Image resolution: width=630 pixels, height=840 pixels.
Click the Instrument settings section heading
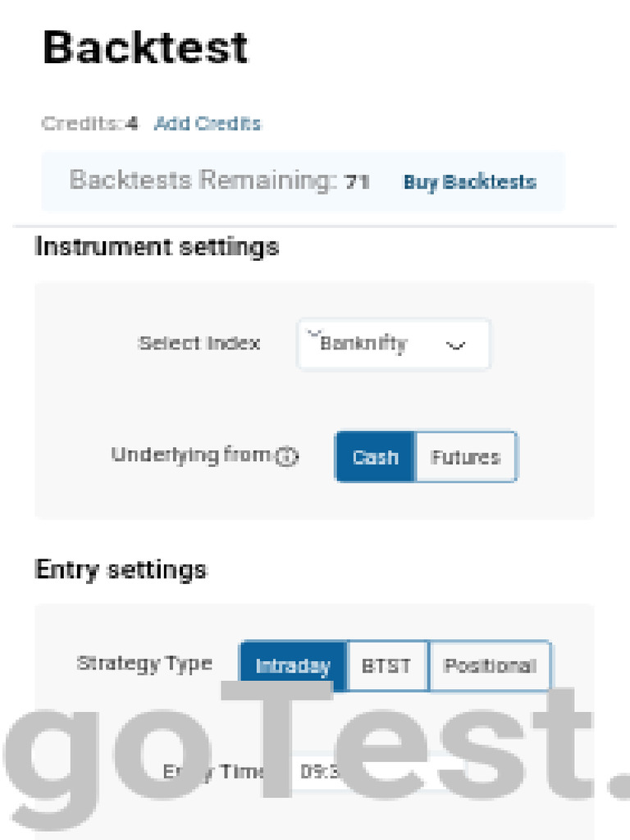(157, 246)
